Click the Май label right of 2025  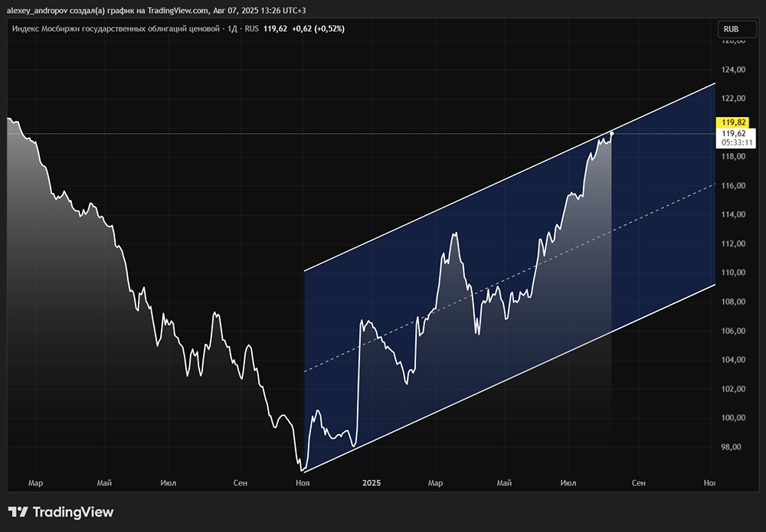click(504, 483)
